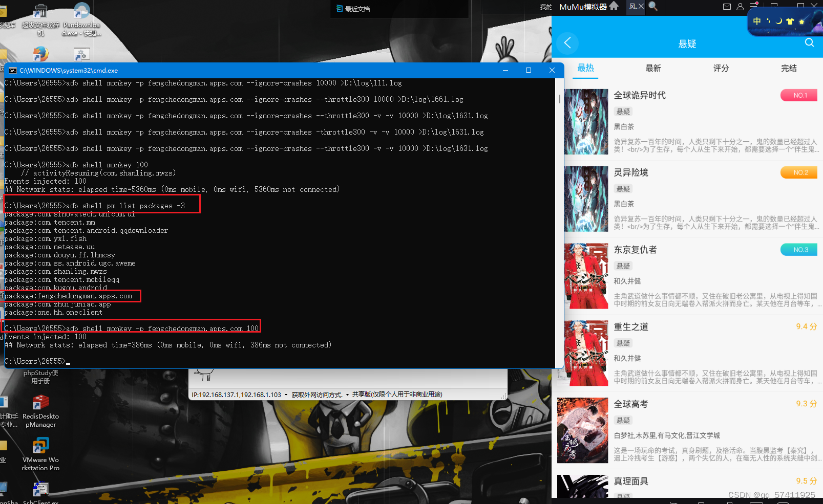Click the line package:one.hh.oneclient
This screenshot has height=504, width=823.
coord(53,312)
